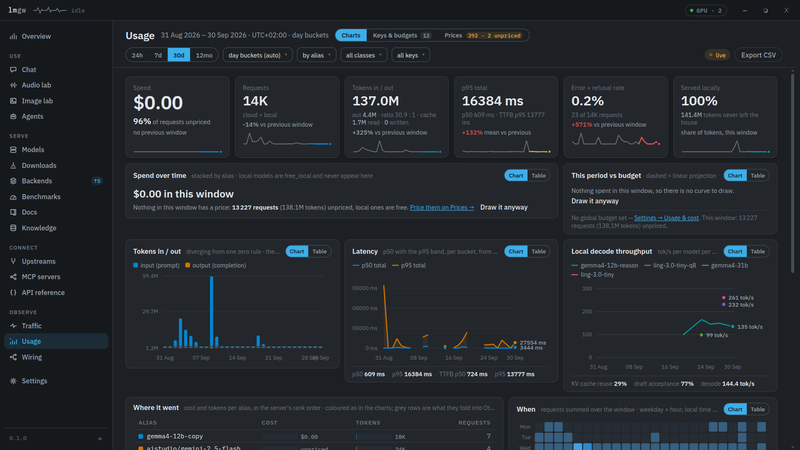The image size is (800, 450).
Task: Select the 24h time range
Action: pyautogui.click(x=137, y=55)
